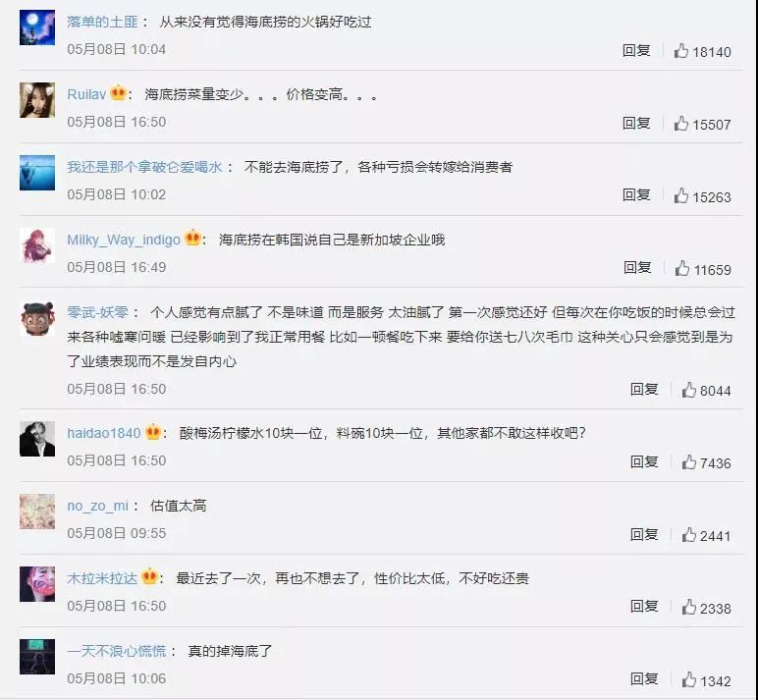Image resolution: width=758 pixels, height=700 pixels.
Task: Like 零武-妖零's long comment
Action: pyautogui.click(x=689, y=390)
